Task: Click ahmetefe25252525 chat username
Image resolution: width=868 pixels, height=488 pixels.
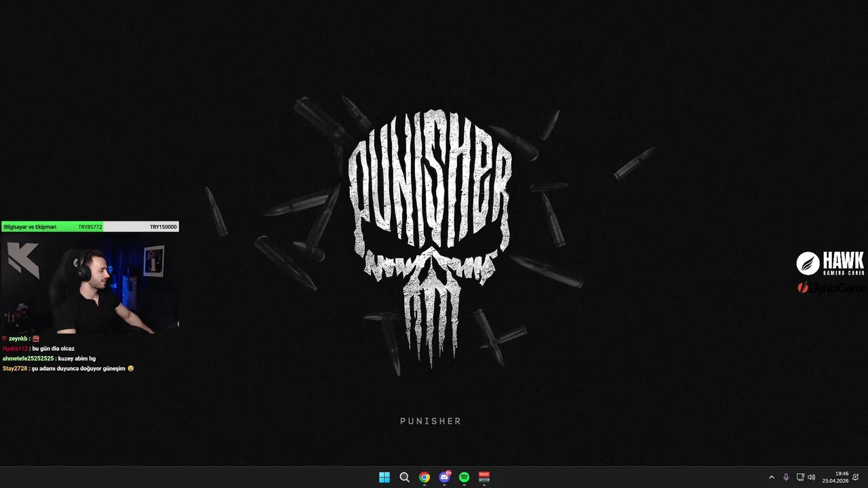Action: (x=28, y=359)
